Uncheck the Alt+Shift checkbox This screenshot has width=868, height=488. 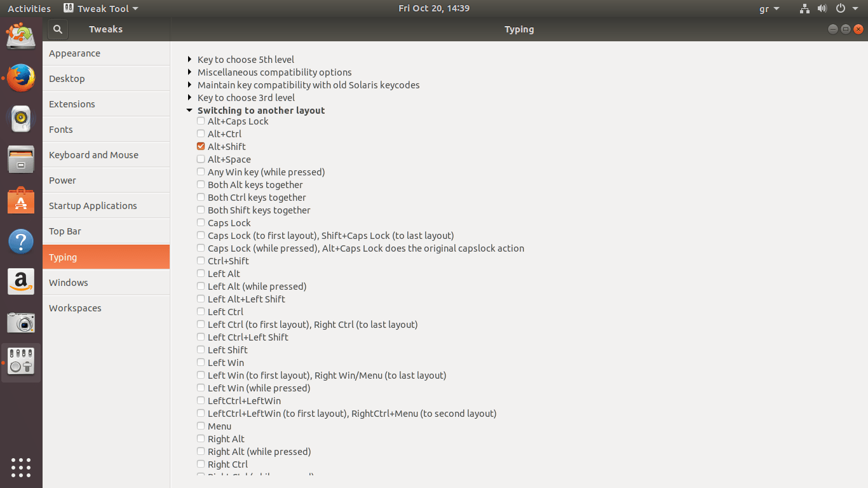coord(201,146)
